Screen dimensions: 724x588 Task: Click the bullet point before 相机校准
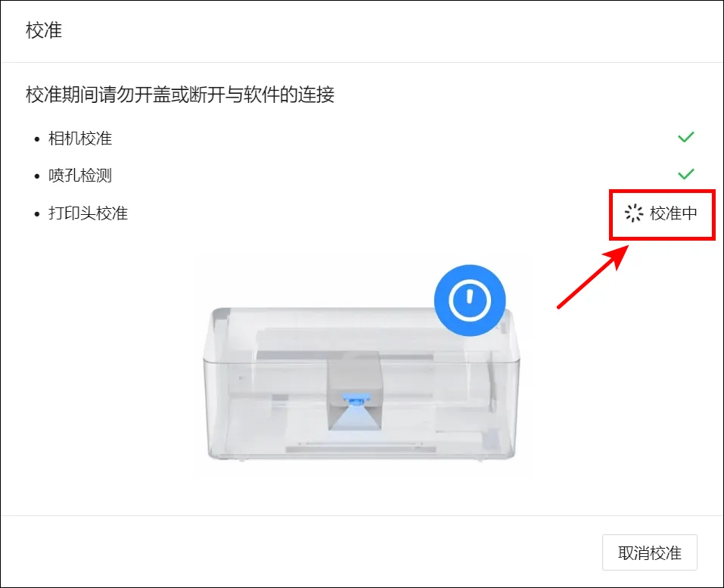[37, 139]
